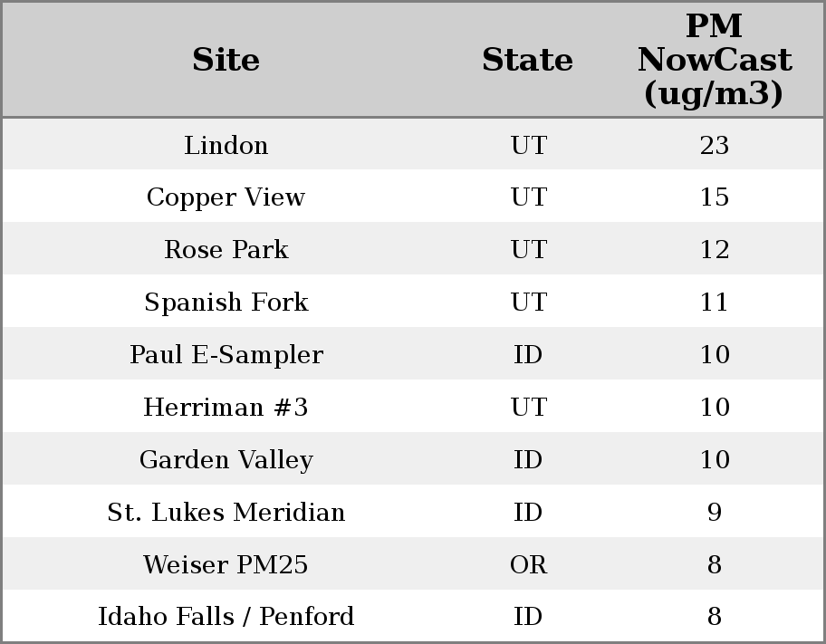Select the ID state cell for Garden Valley
The image size is (826, 644).
(x=528, y=460)
